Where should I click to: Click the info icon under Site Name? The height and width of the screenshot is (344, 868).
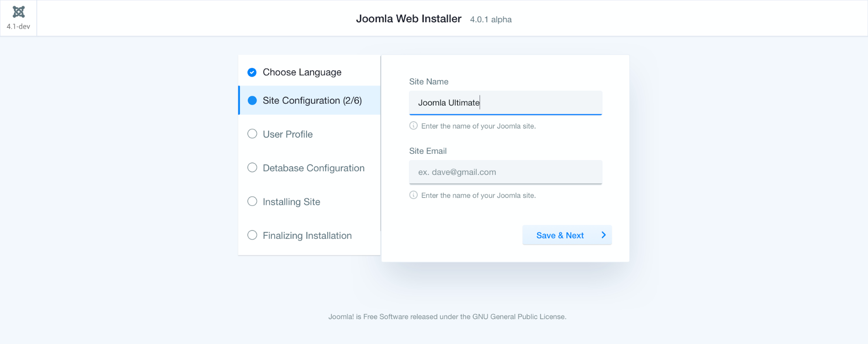pyautogui.click(x=413, y=126)
